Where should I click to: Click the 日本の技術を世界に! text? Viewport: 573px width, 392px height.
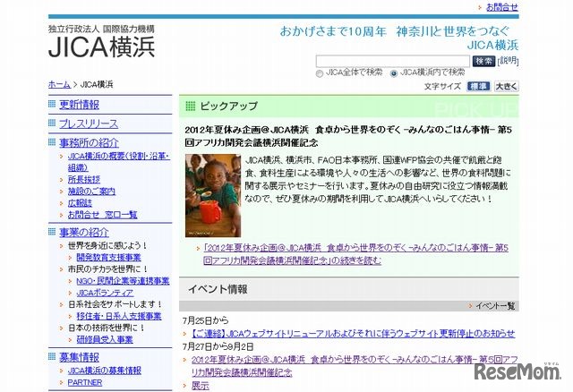click(x=107, y=328)
